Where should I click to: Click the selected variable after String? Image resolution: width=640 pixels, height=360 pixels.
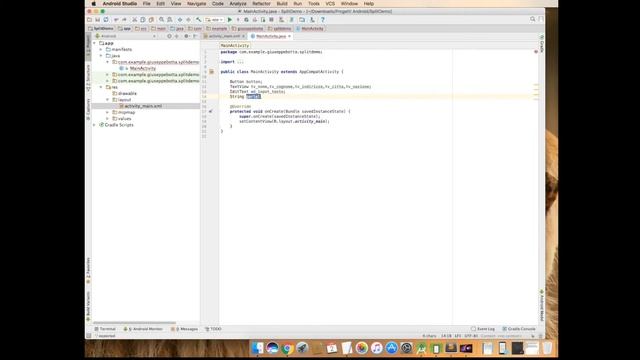click(x=253, y=97)
